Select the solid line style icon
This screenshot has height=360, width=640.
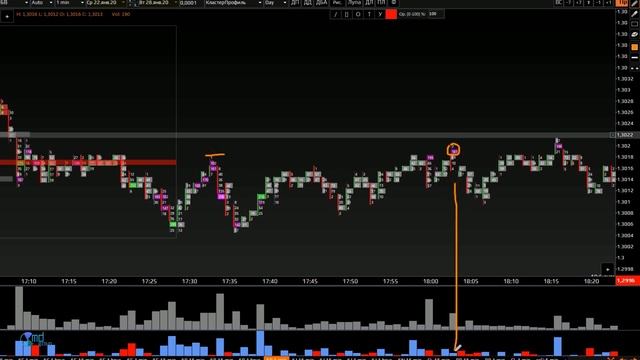tap(634, 58)
